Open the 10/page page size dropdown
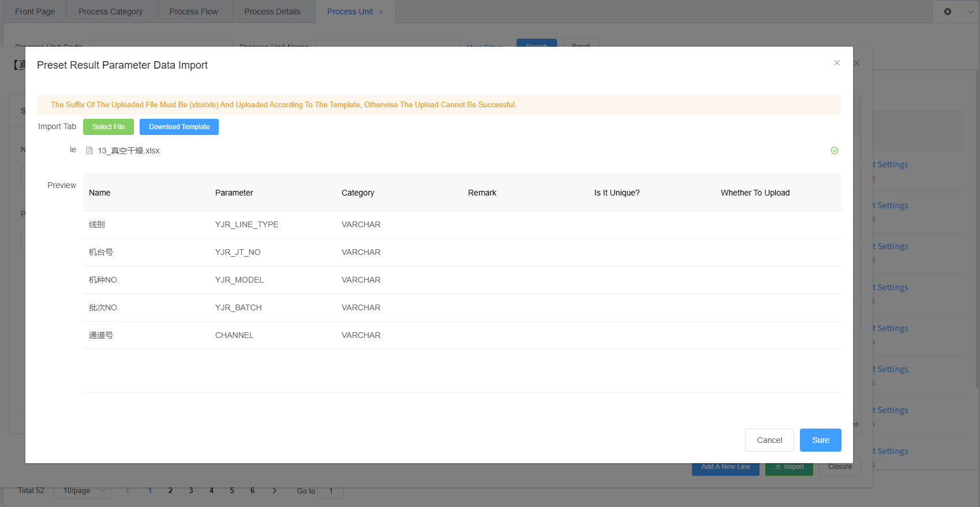This screenshot has width=980, height=507. click(x=82, y=491)
